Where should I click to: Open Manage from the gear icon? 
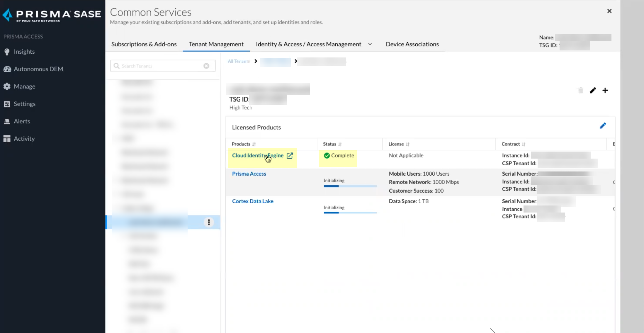(7, 86)
